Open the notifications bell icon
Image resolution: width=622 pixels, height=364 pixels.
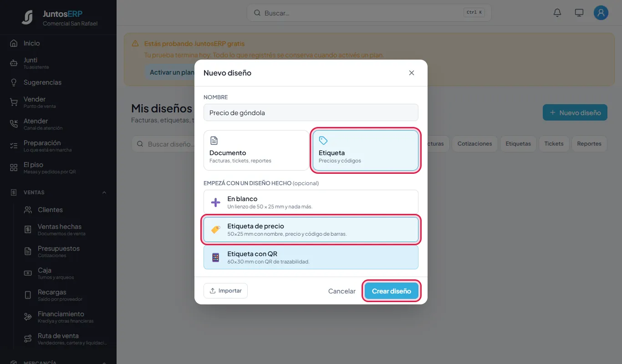(x=557, y=13)
